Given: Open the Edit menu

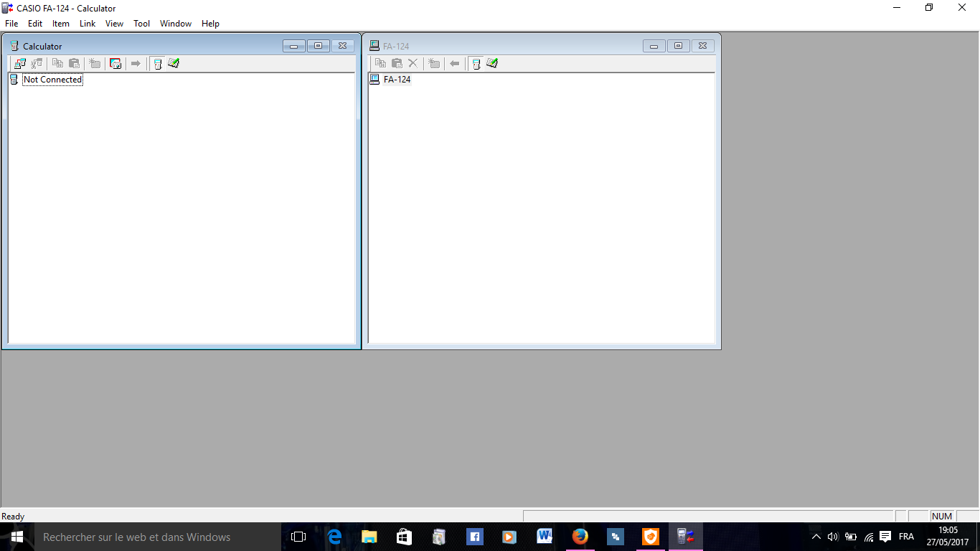Looking at the screenshot, I should (35, 24).
